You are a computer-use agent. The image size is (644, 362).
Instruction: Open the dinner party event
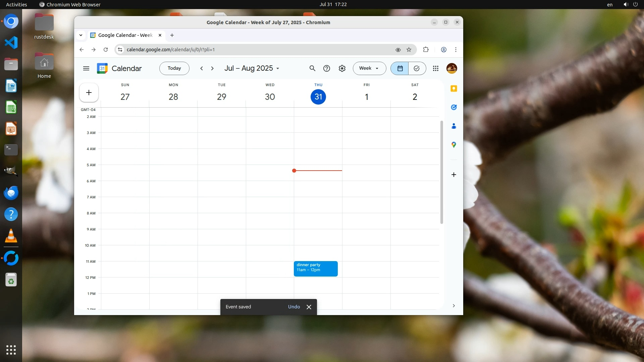click(x=315, y=268)
